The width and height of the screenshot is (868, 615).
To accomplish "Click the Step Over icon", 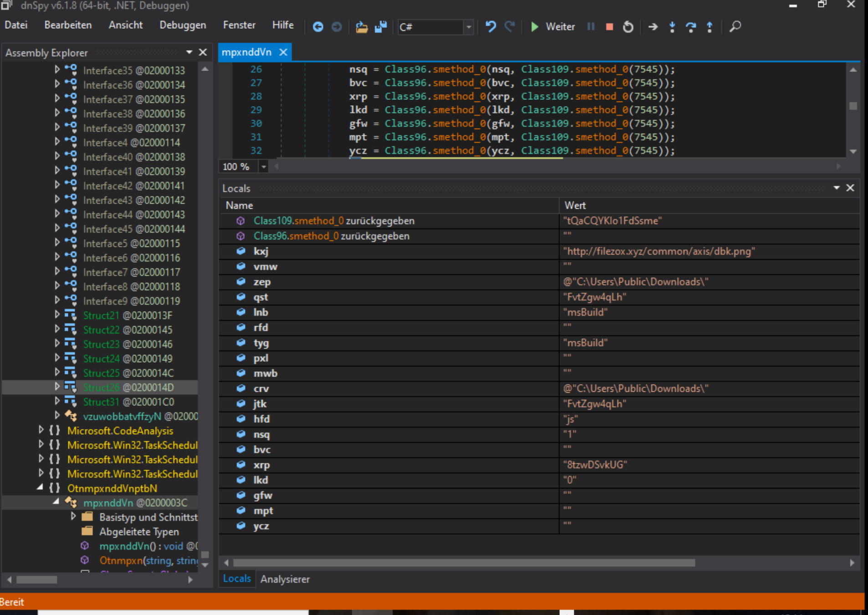I will coord(691,27).
